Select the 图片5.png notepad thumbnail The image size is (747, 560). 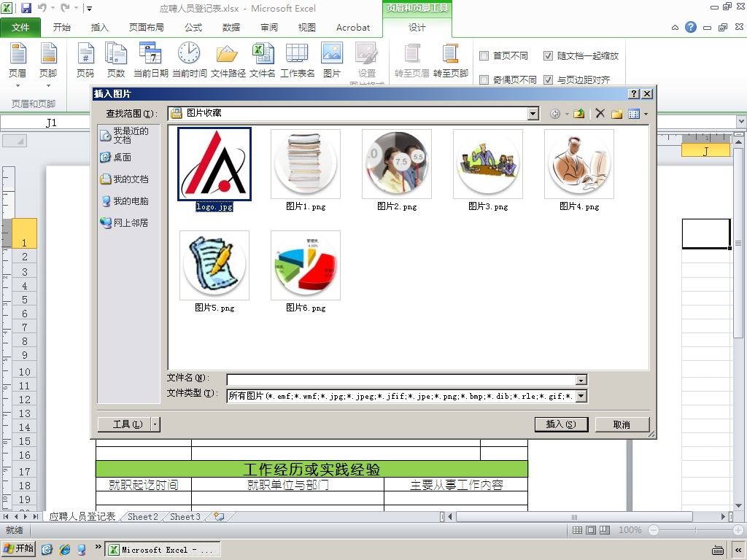(214, 265)
